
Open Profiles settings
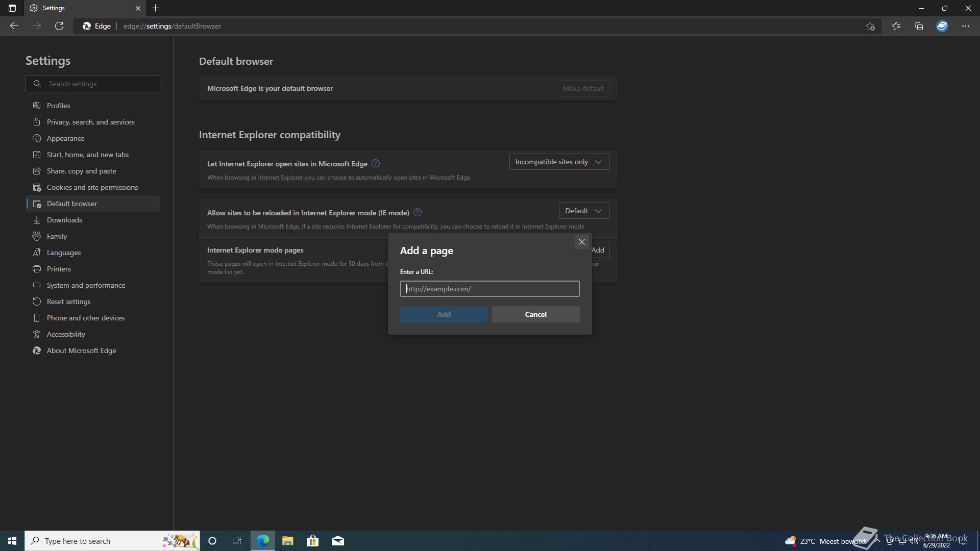click(93, 106)
